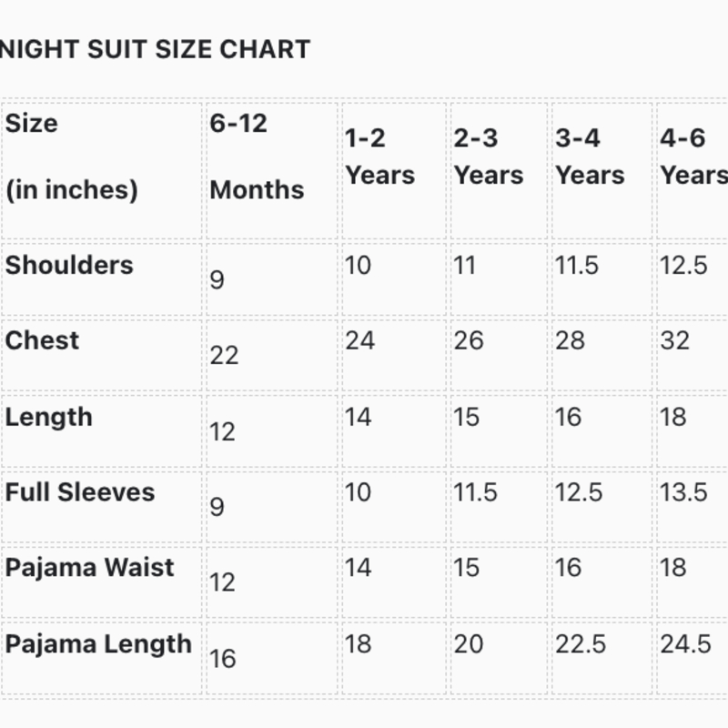Select Chest value 32 for 4-6 Years
728x728 pixels.
click(x=675, y=341)
